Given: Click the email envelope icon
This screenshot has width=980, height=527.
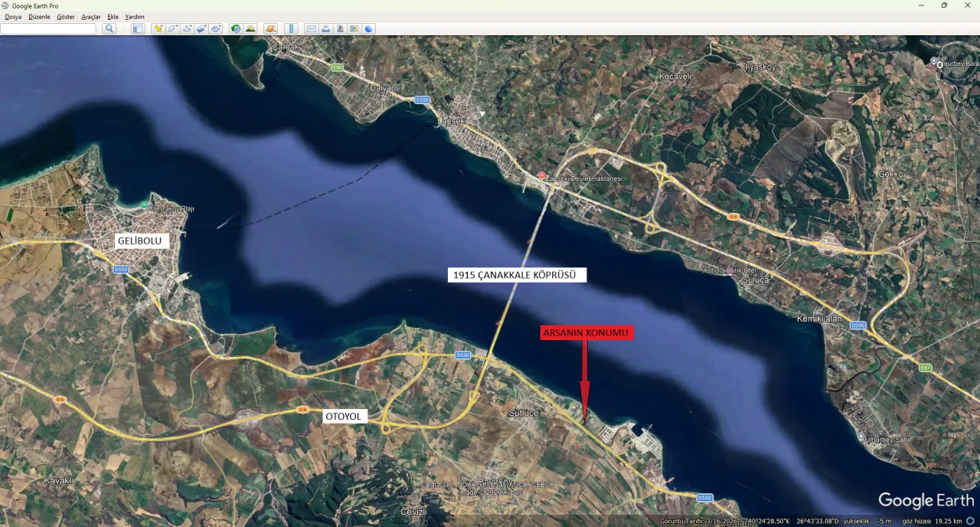Looking at the screenshot, I should (x=312, y=28).
